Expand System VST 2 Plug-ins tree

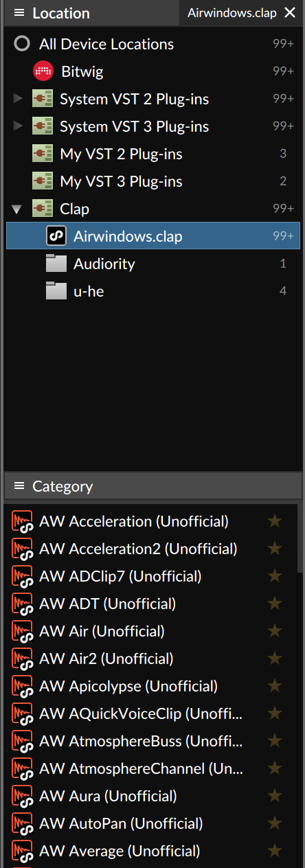[18, 99]
